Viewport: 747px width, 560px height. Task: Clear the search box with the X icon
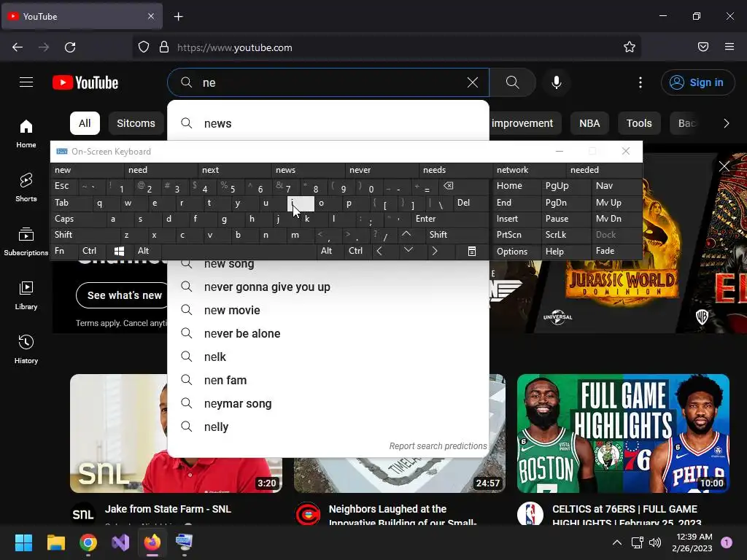(x=473, y=82)
